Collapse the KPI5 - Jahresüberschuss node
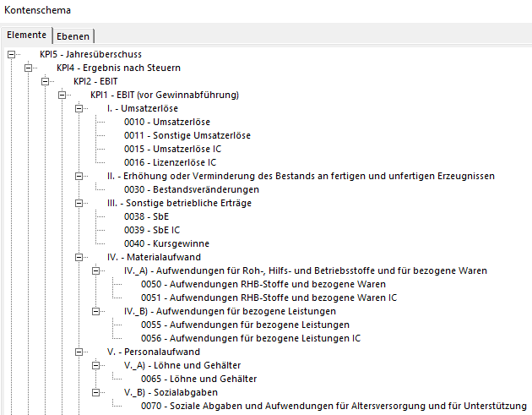This screenshot has width=532, height=415. pyautogui.click(x=12, y=54)
